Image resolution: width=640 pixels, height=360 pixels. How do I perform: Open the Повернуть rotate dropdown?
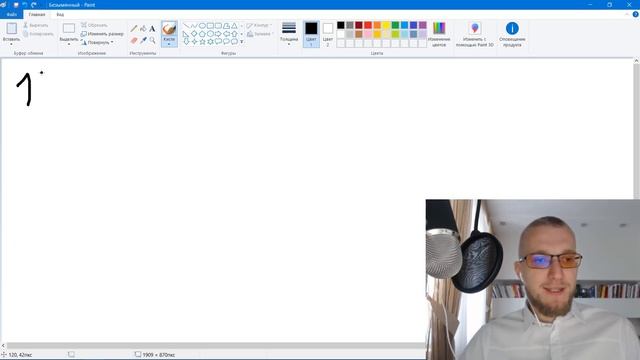98,42
